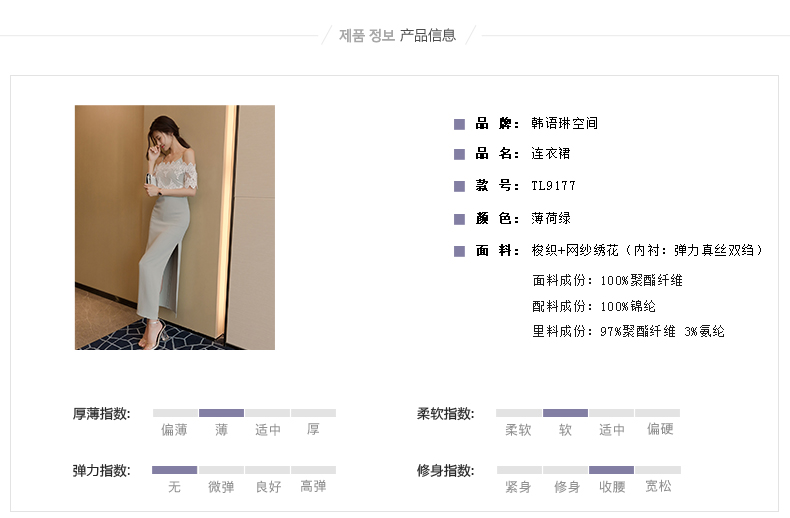Click the purple square bullet beside 品名
790x518 pixels.
point(459,154)
